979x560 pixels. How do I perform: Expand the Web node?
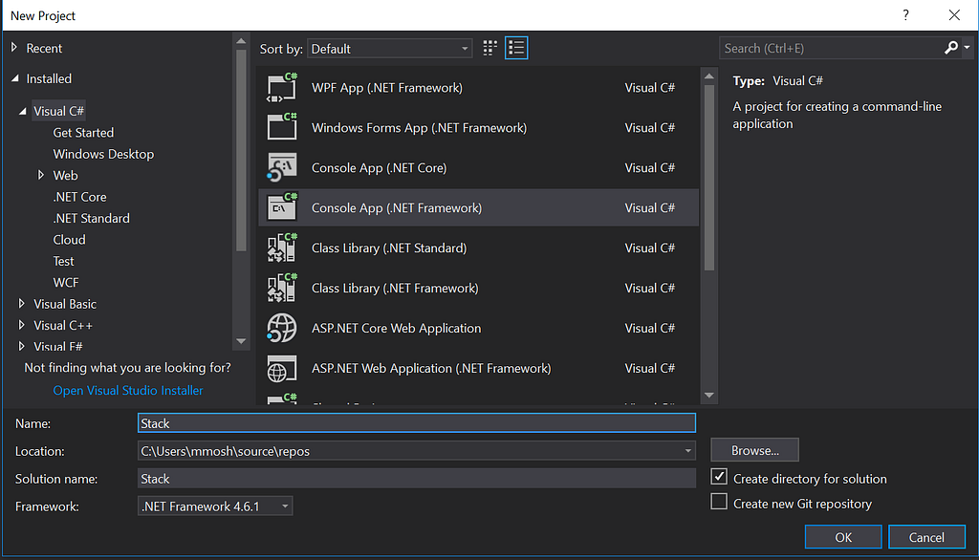point(41,175)
